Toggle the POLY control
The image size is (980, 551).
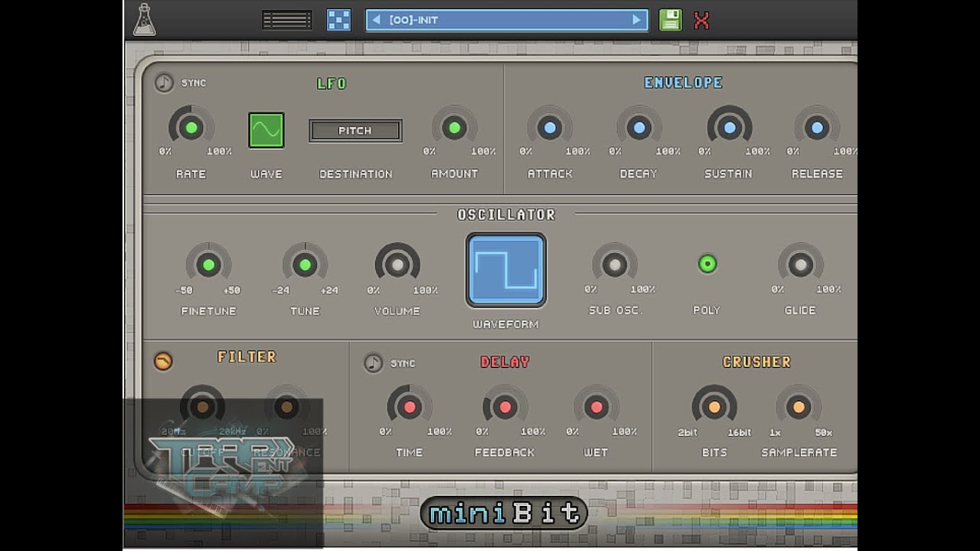[x=705, y=263]
